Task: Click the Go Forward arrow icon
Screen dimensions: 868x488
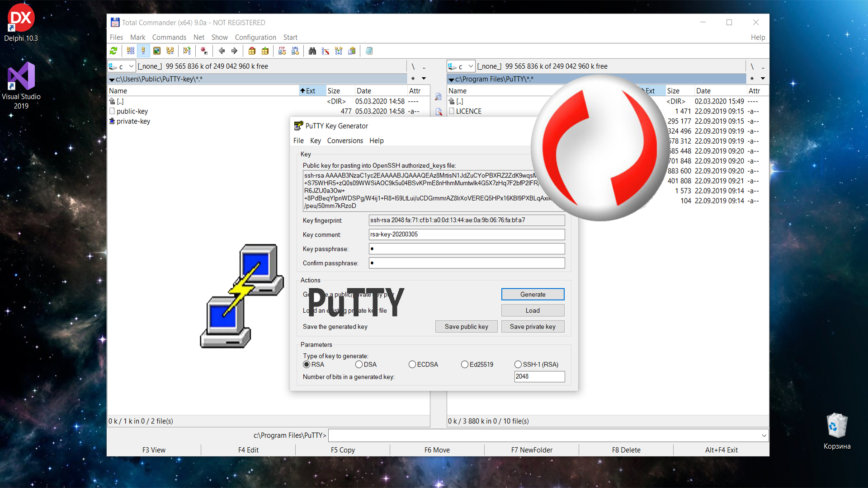Action: [x=234, y=51]
